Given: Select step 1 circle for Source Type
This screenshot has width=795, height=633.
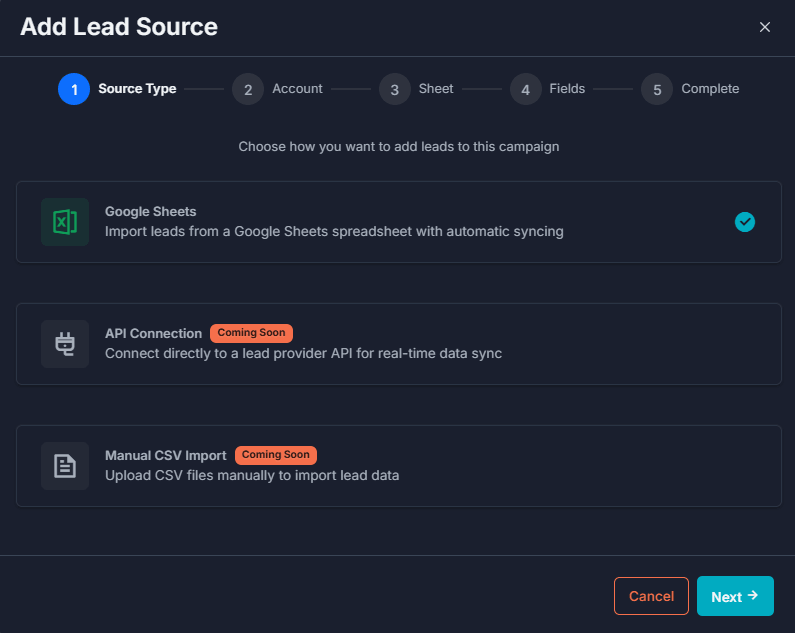Looking at the screenshot, I should pos(74,89).
